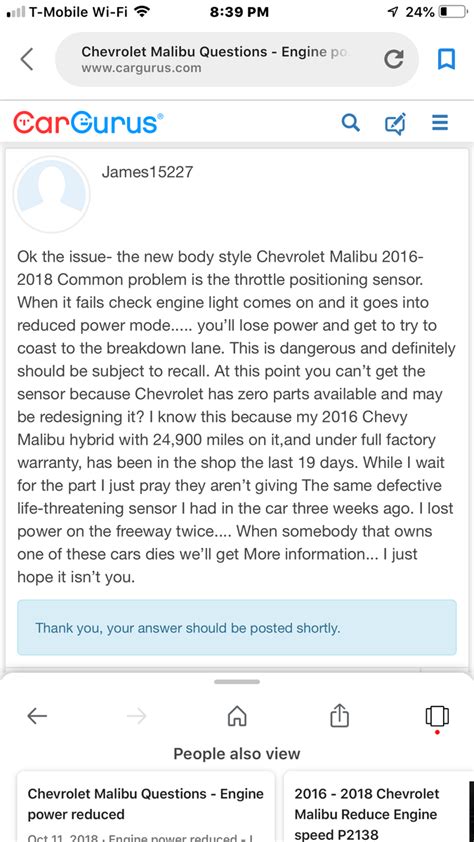Open CarGurus search magnifier icon

point(351,123)
